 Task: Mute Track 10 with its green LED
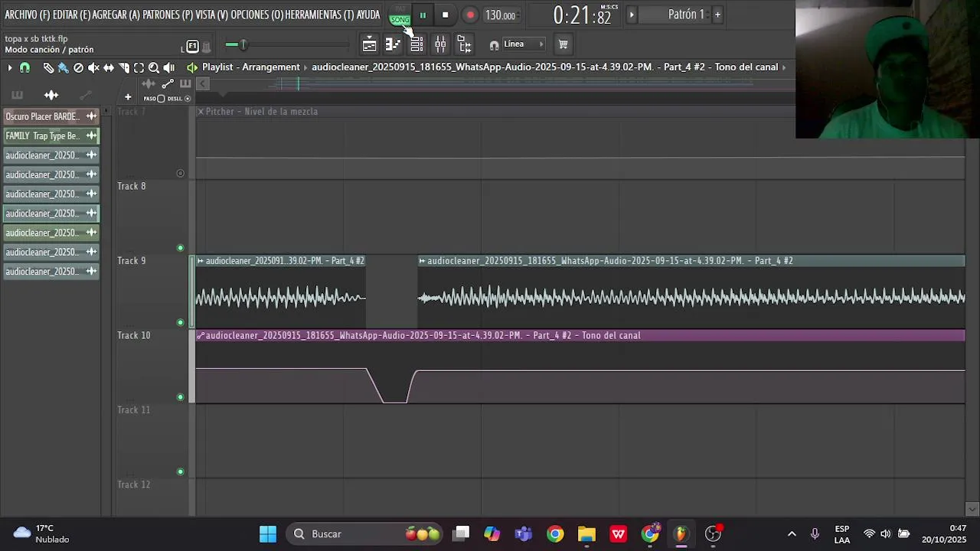pos(181,397)
